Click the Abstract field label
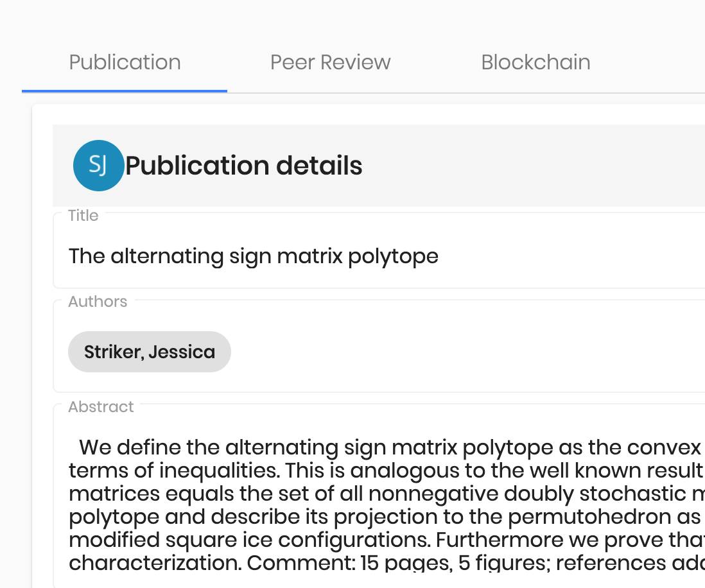705x588 pixels. click(x=101, y=406)
